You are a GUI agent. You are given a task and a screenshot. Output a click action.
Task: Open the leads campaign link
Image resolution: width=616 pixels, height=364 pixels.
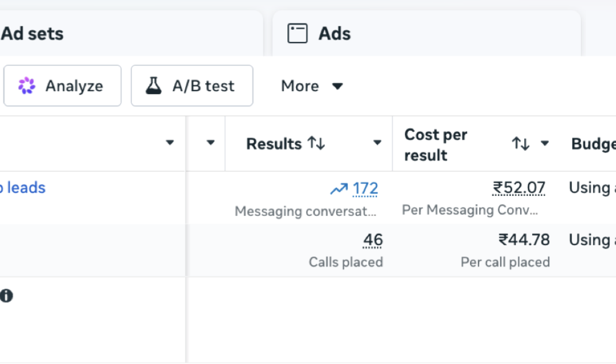tap(23, 188)
